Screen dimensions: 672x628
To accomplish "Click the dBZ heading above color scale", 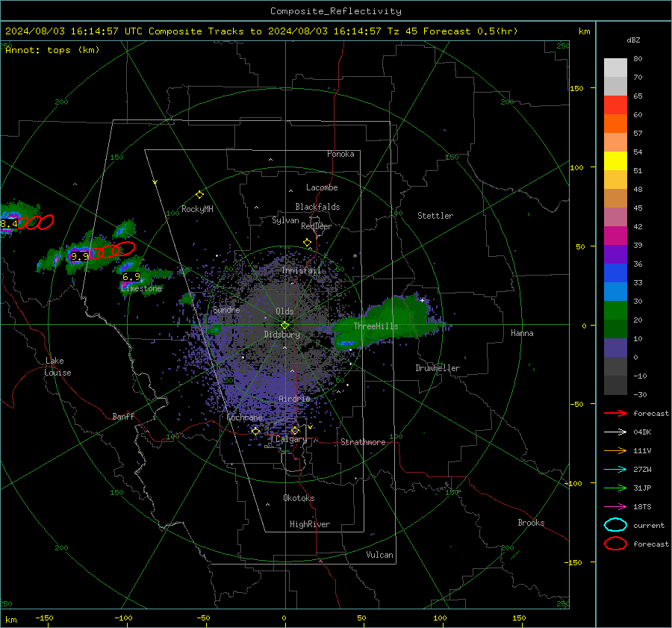I will pyautogui.click(x=633, y=40).
